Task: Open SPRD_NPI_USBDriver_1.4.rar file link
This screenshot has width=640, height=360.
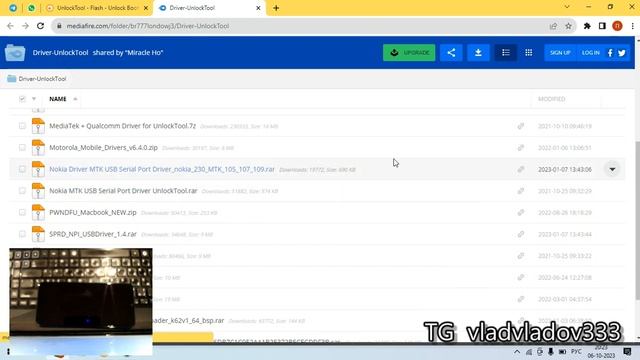Action: point(93,234)
